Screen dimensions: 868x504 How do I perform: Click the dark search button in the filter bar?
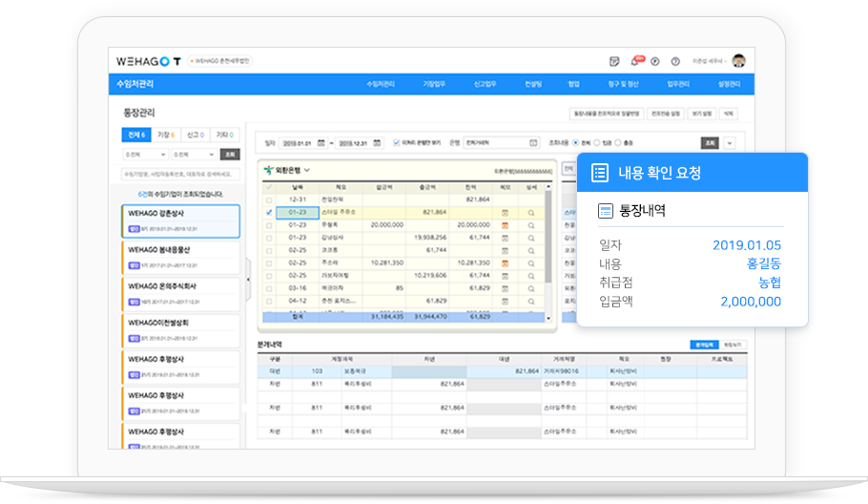click(x=710, y=143)
